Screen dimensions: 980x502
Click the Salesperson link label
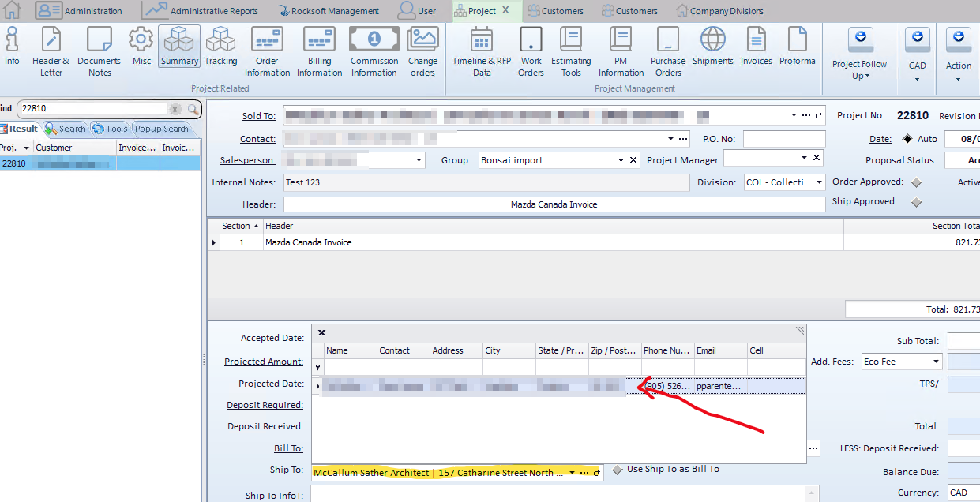point(247,160)
